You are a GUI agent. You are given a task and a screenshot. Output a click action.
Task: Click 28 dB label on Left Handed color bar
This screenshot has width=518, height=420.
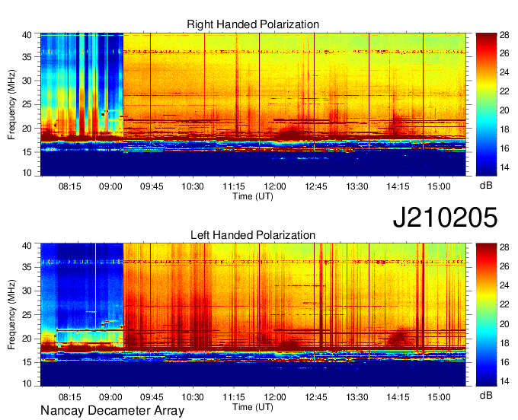point(504,247)
